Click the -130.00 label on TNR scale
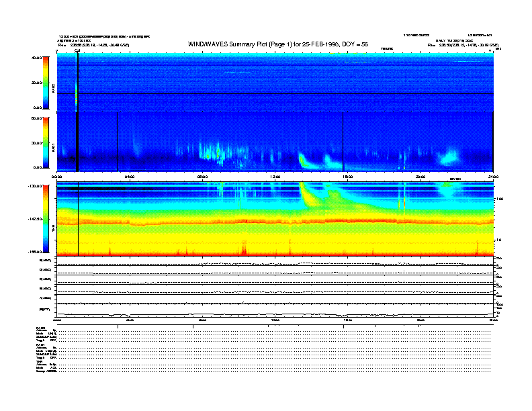Screen dimensions: 532x411 35,186
